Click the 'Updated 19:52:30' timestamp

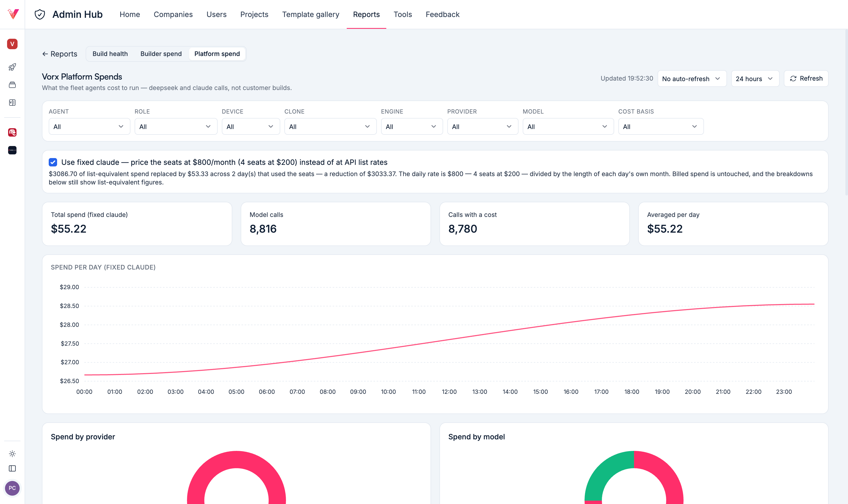pos(627,79)
